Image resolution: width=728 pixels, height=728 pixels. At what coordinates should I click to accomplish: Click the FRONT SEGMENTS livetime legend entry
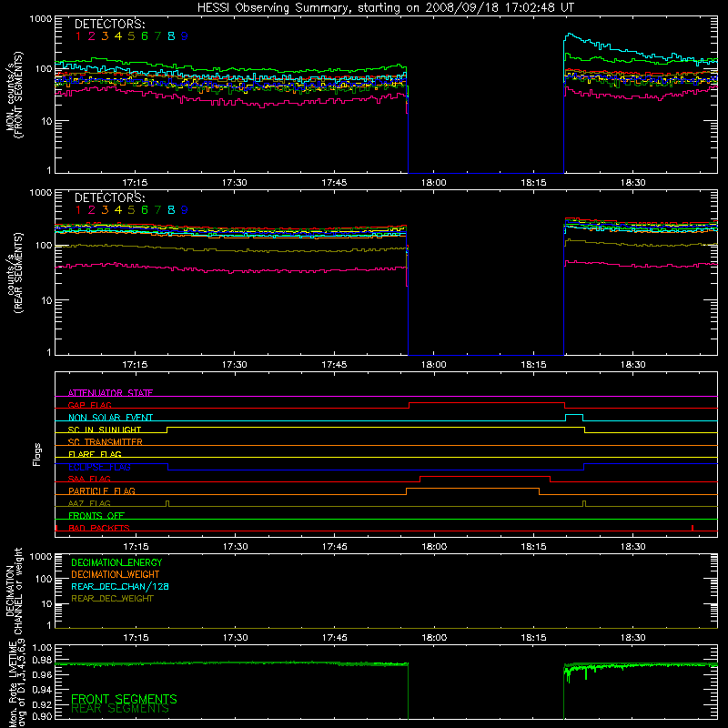pyautogui.click(x=124, y=699)
